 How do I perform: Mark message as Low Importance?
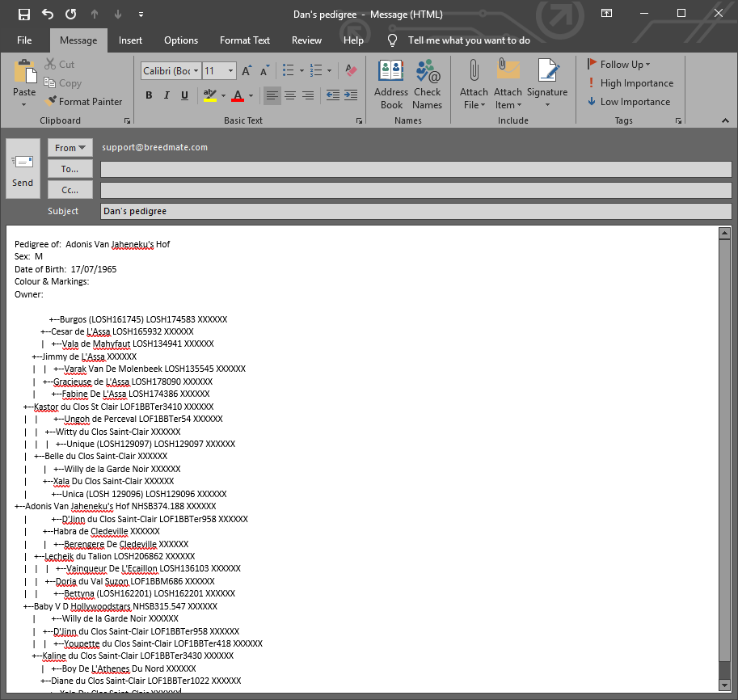point(629,102)
